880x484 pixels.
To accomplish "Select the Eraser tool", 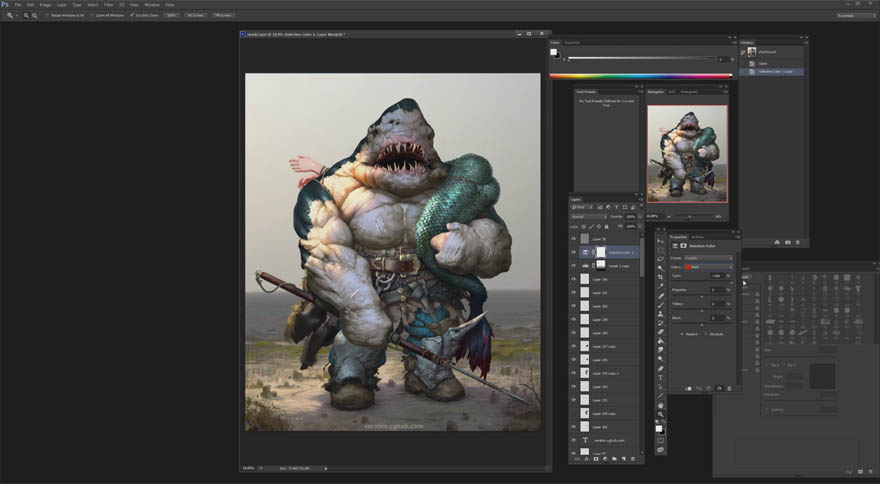I will tap(661, 331).
